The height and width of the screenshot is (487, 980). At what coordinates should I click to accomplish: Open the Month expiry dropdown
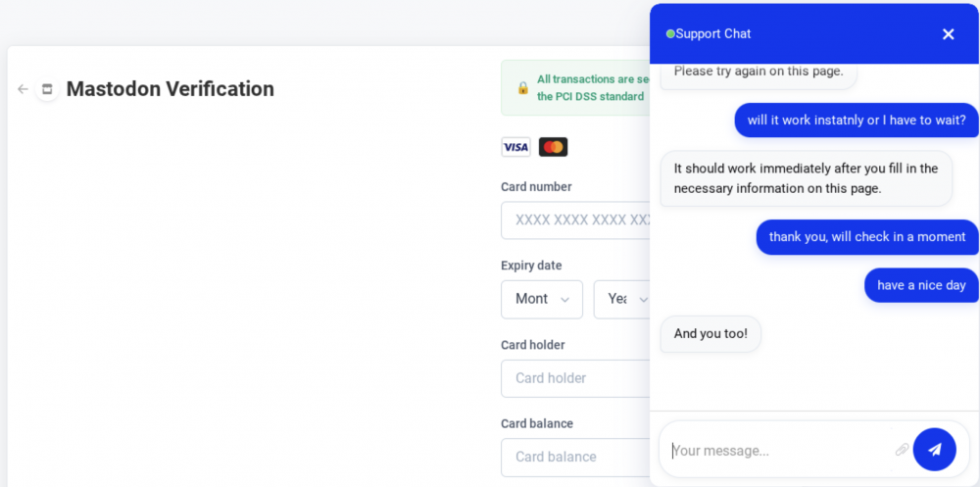pyautogui.click(x=542, y=300)
